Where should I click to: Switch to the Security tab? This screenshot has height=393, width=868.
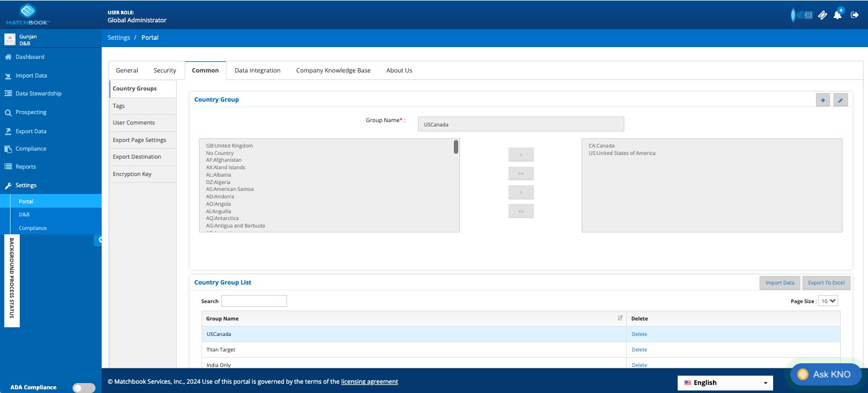click(x=165, y=71)
